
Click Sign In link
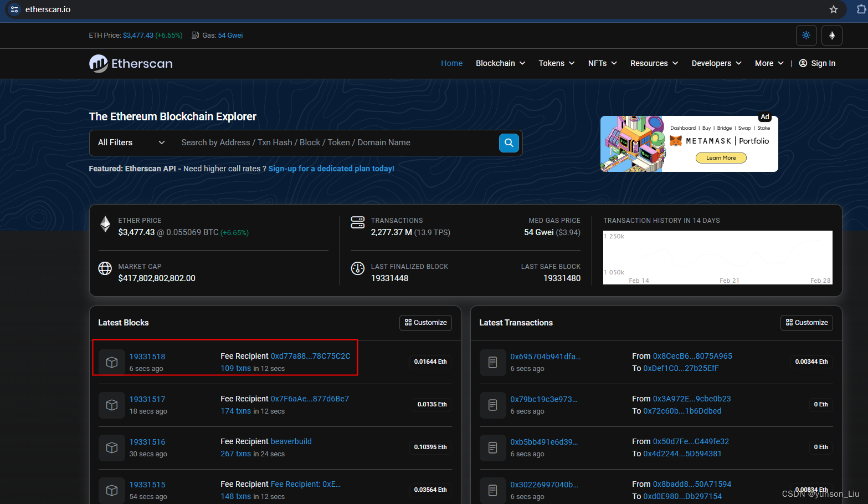pos(823,63)
